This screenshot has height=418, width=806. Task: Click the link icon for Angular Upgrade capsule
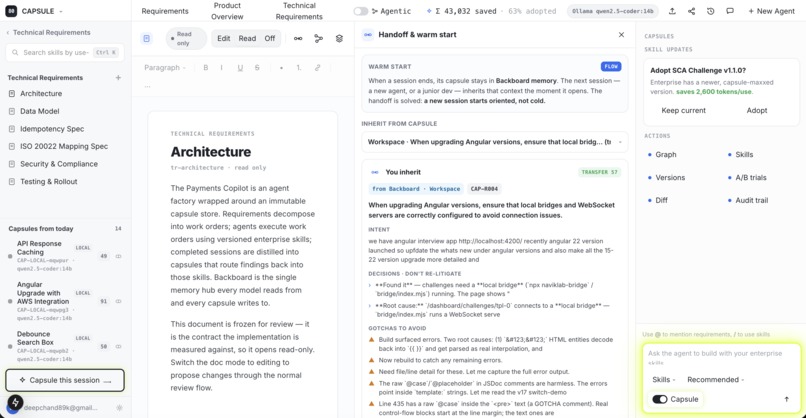(x=119, y=301)
